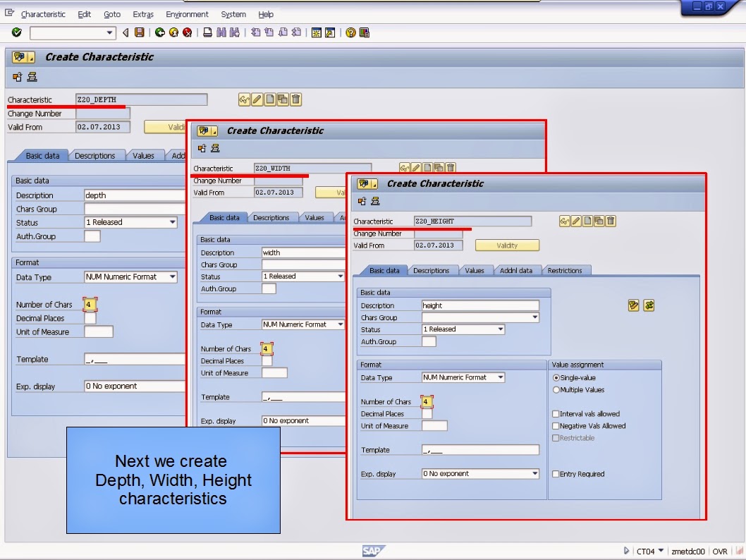Open Status dropdown in height window
746x560 pixels.
(501, 329)
